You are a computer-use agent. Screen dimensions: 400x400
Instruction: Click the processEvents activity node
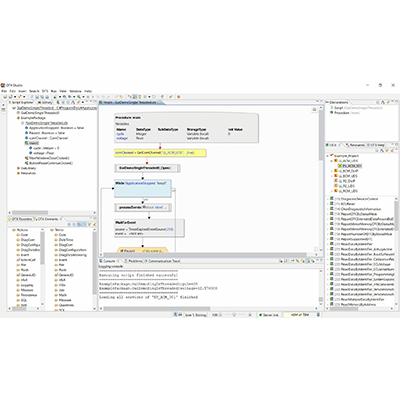coord(143,207)
